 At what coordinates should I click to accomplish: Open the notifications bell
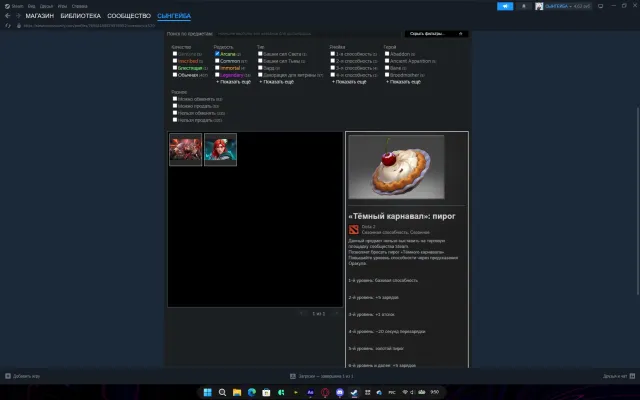tap(524, 6)
